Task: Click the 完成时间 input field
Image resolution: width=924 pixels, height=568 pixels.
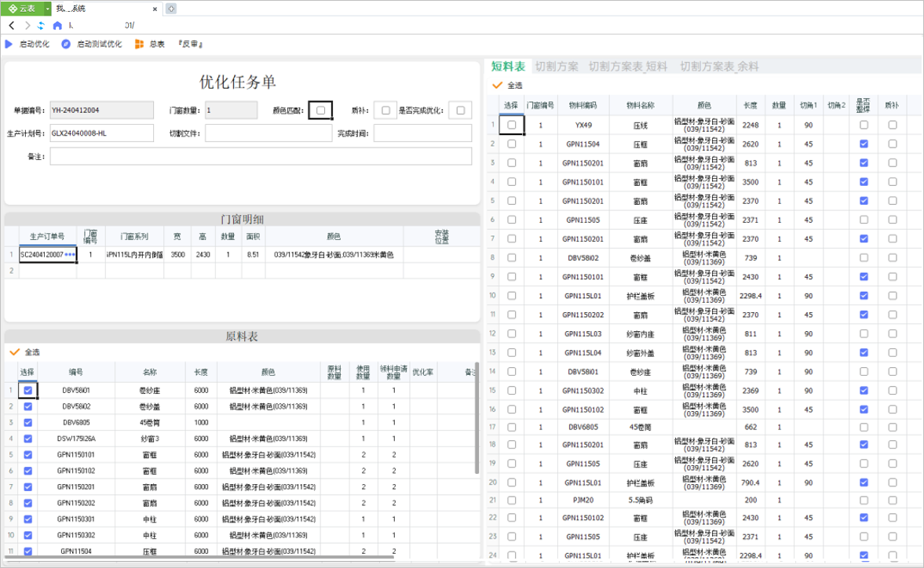Action: pos(422,133)
